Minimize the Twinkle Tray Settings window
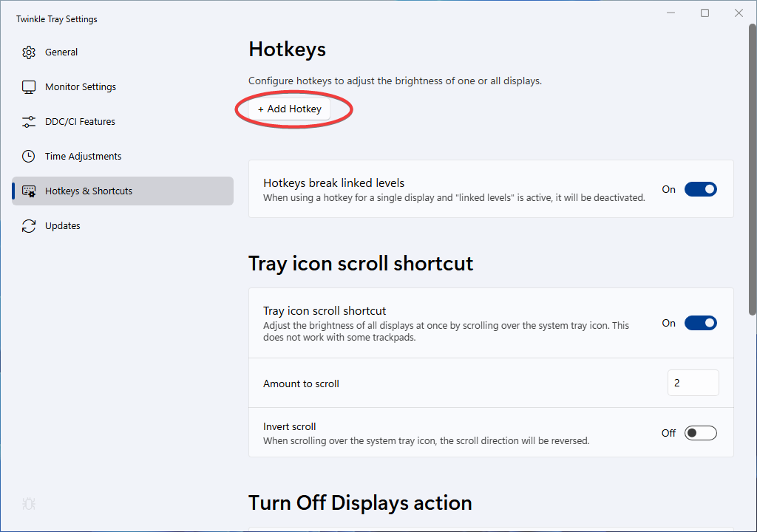Screen dimensions: 757x532 click(x=671, y=13)
